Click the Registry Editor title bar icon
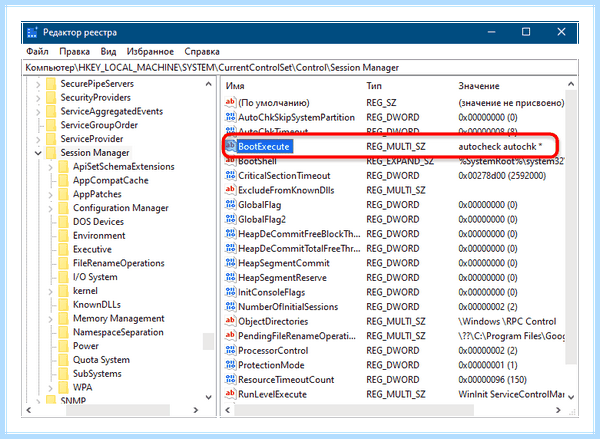The image size is (600, 439). tap(32, 33)
